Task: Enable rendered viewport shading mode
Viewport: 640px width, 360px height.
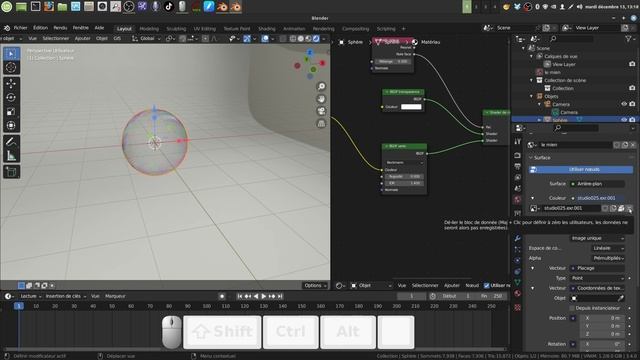Action: coord(316,38)
